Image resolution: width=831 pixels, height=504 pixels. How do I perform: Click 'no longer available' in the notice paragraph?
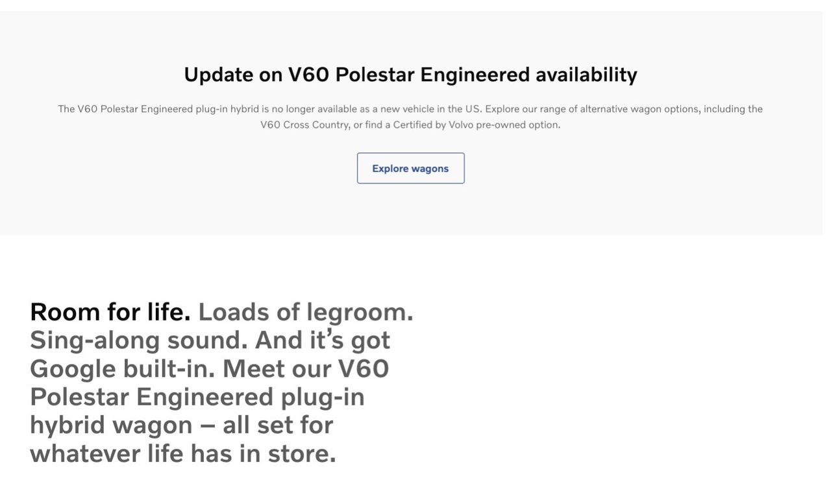click(x=314, y=109)
